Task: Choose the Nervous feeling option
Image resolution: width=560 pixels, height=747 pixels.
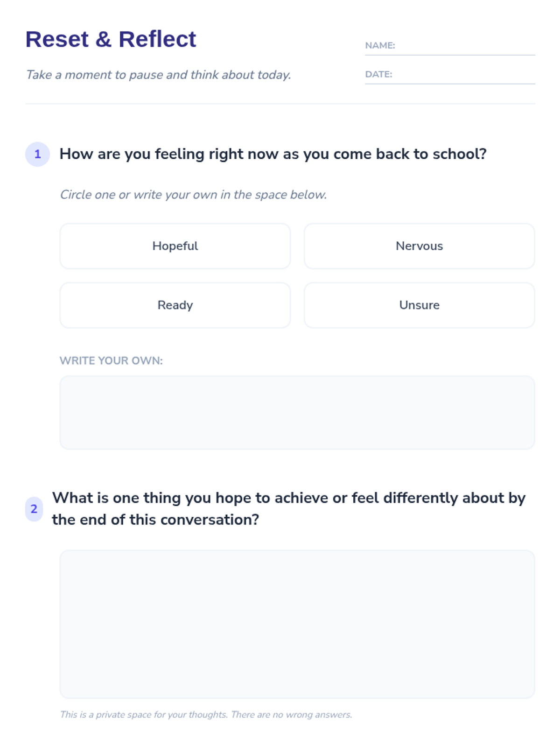Action: (x=419, y=246)
